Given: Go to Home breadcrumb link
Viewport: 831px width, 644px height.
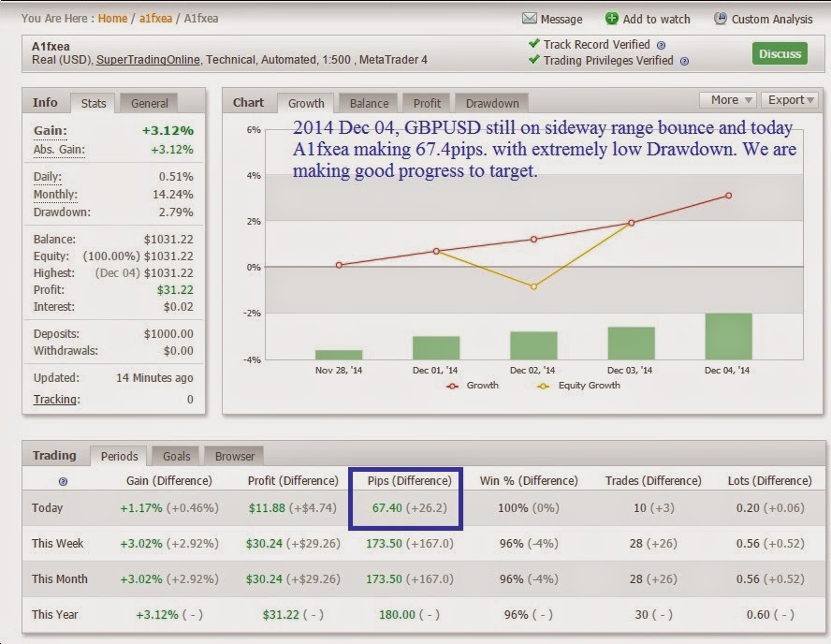Looking at the screenshot, I should (x=112, y=19).
